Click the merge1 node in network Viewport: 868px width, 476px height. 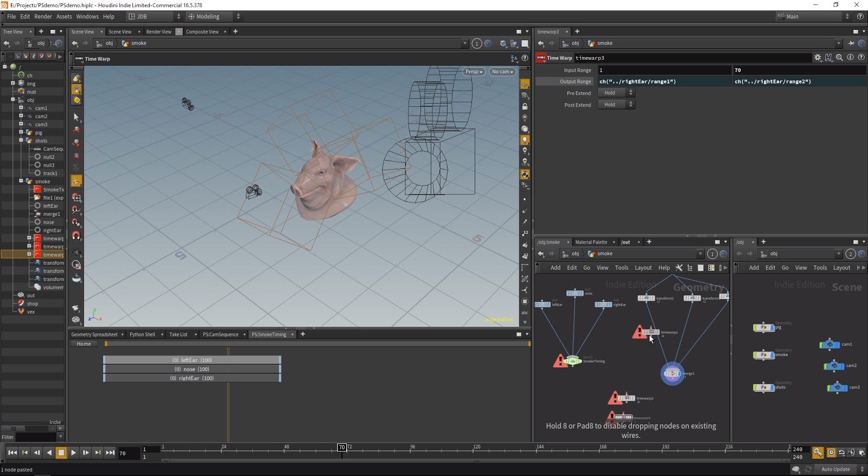672,373
